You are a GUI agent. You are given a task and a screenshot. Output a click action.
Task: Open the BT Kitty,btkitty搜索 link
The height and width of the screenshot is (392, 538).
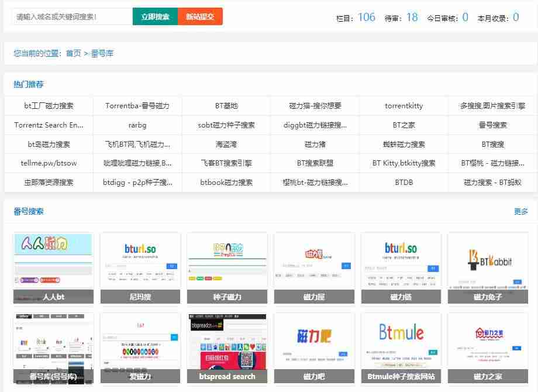(404, 163)
